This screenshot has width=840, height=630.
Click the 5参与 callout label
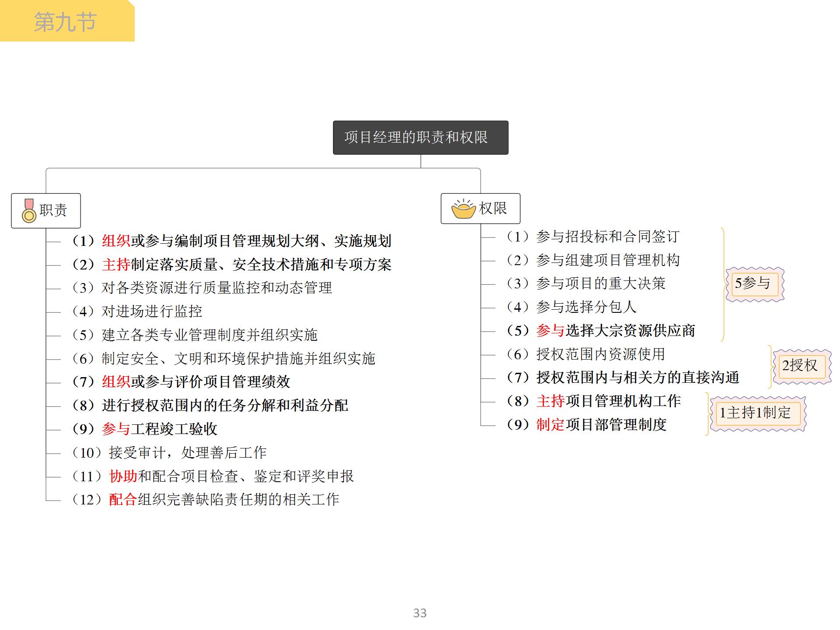click(755, 284)
